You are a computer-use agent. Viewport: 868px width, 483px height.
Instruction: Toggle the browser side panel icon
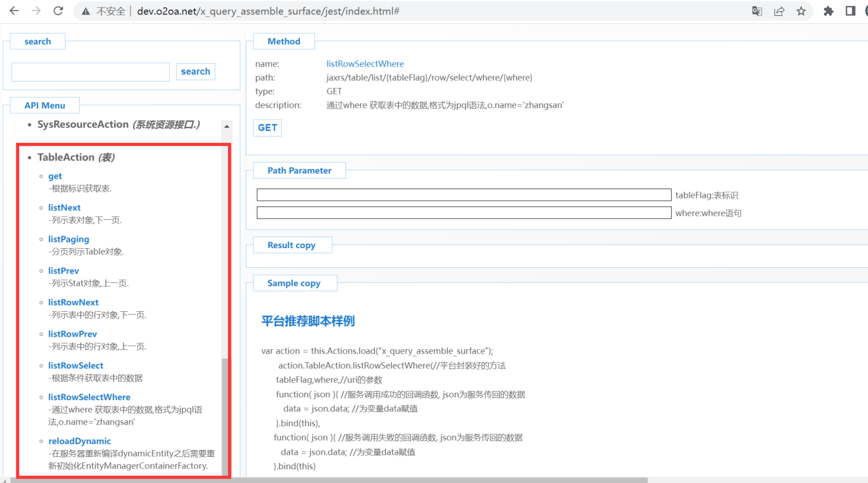coord(850,11)
